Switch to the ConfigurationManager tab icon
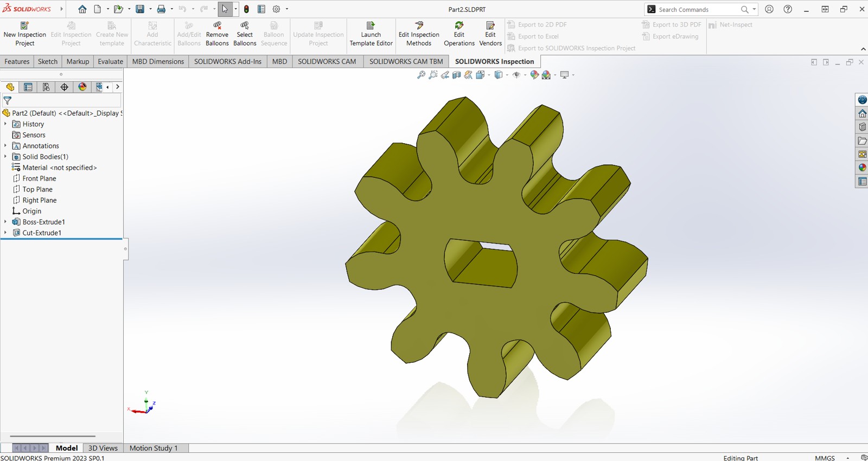The image size is (868, 461). tap(46, 87)
